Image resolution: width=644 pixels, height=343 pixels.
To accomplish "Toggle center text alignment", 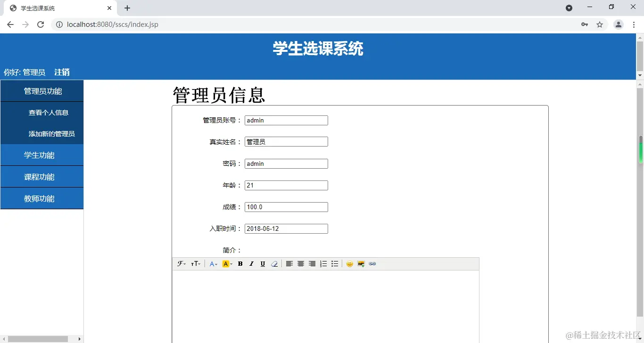I will [x=301, y=263].
